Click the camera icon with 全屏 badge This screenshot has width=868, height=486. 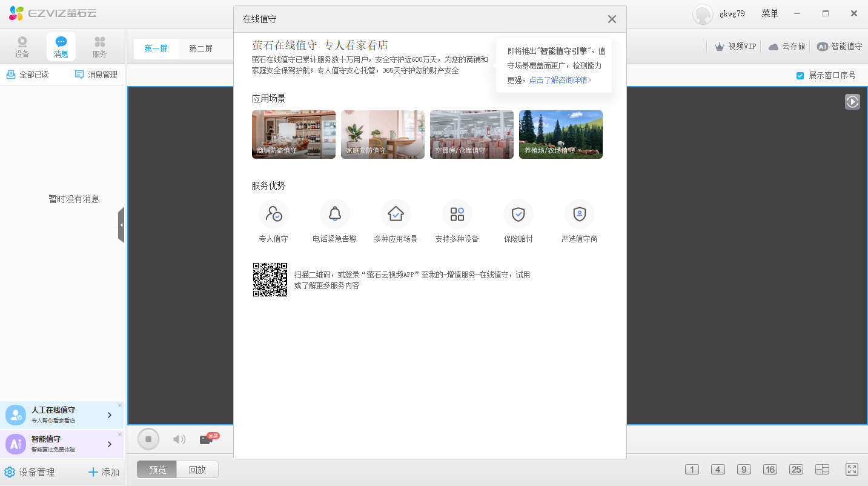[x=209, y=439]
